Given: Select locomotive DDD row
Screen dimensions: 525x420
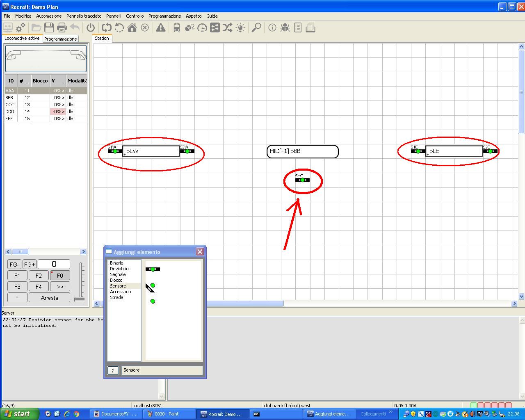Looking at the screenshot, I should click(x=46, y=112).
